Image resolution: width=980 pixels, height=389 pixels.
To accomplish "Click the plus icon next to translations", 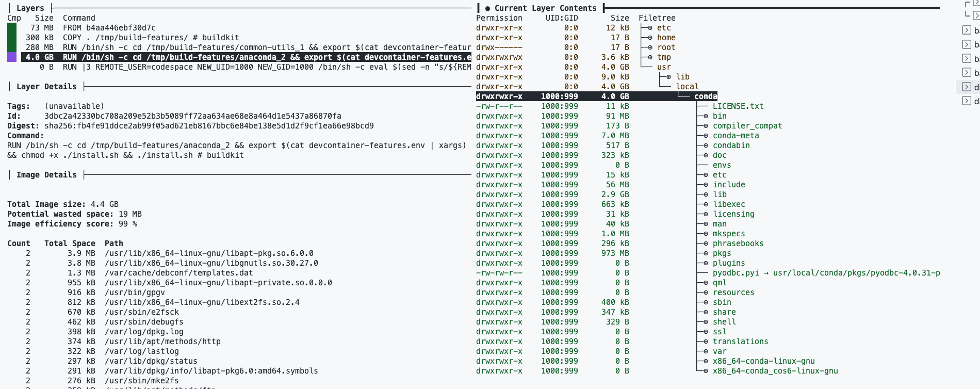I will [706, 342].
